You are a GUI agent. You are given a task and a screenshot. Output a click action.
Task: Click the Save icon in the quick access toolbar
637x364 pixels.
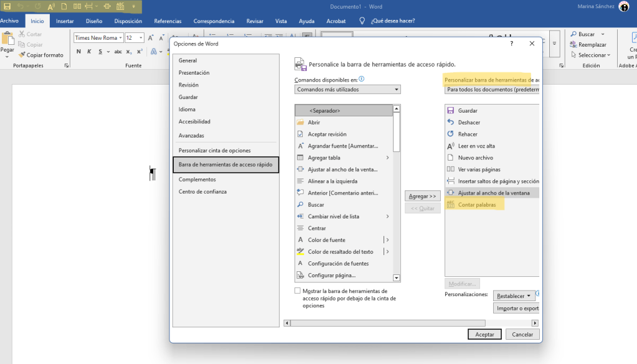tap(7, 6)
